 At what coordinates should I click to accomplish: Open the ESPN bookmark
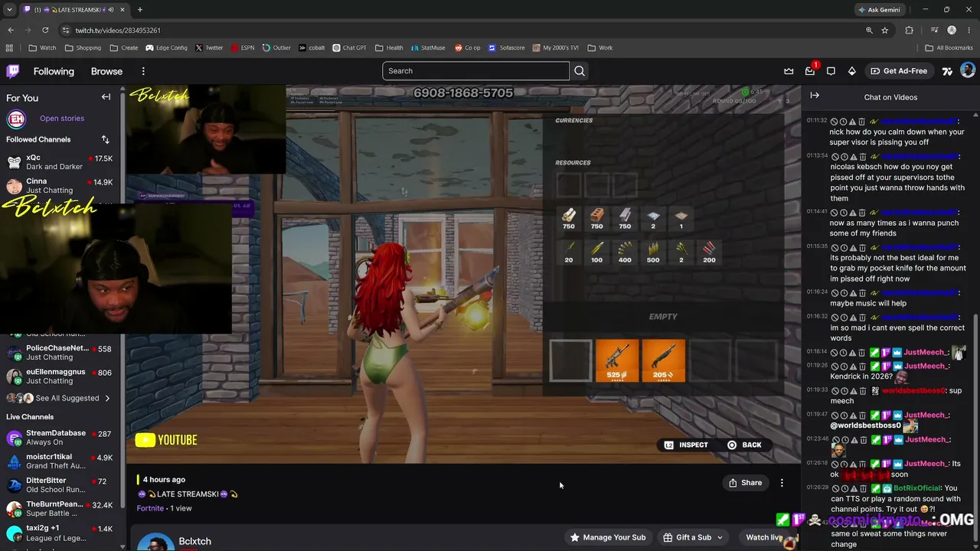(x=241, y=47)
